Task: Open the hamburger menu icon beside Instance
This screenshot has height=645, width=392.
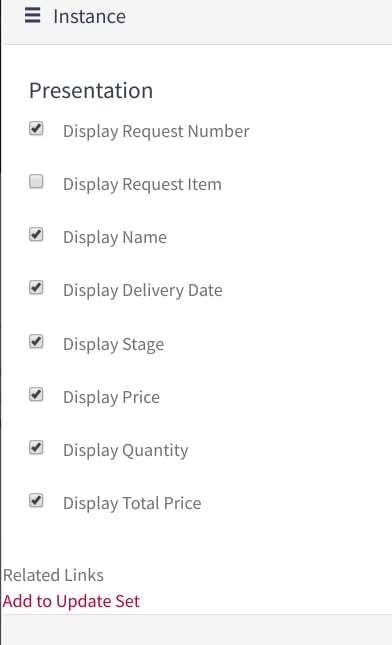Action: click(32, 16)
